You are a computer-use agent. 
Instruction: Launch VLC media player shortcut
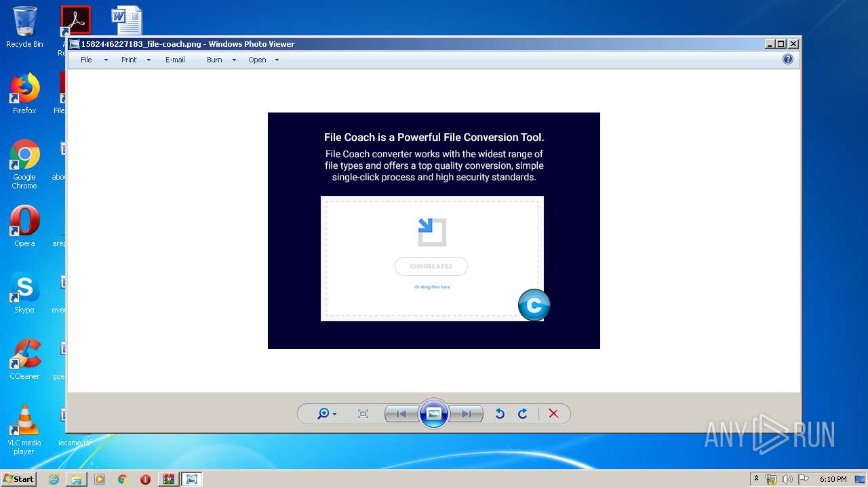pos(24,430)
